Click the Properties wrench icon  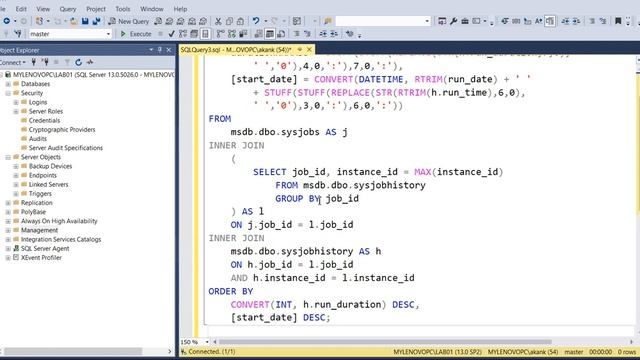(x=453, y=21)
